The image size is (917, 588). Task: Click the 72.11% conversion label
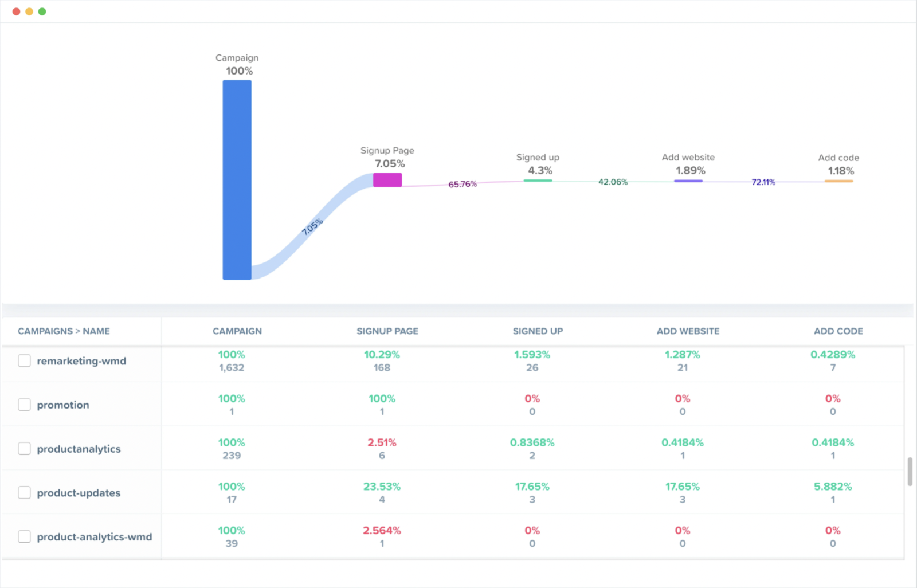(763, 182)
